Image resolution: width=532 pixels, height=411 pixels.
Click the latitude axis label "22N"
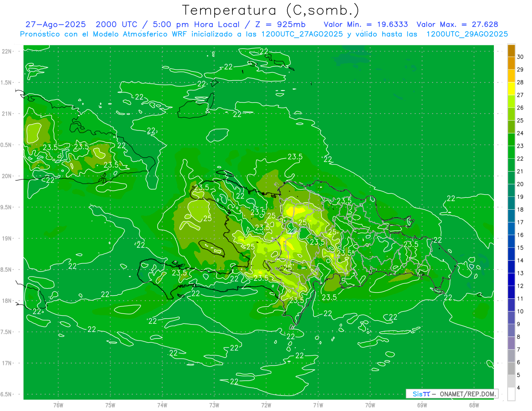(8, 51)
